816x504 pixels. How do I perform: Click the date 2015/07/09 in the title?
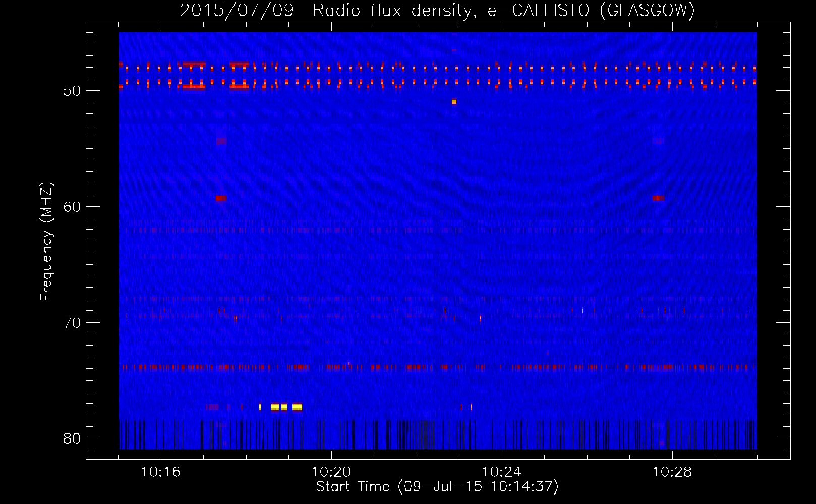point(237,10)
